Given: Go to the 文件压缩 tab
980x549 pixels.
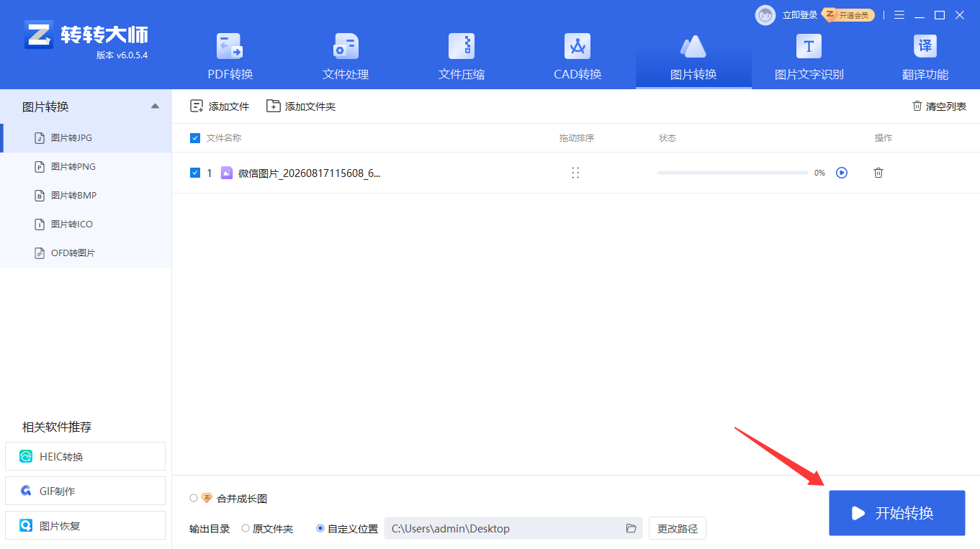Looking at the screenshot, I should tap(462, 58).
